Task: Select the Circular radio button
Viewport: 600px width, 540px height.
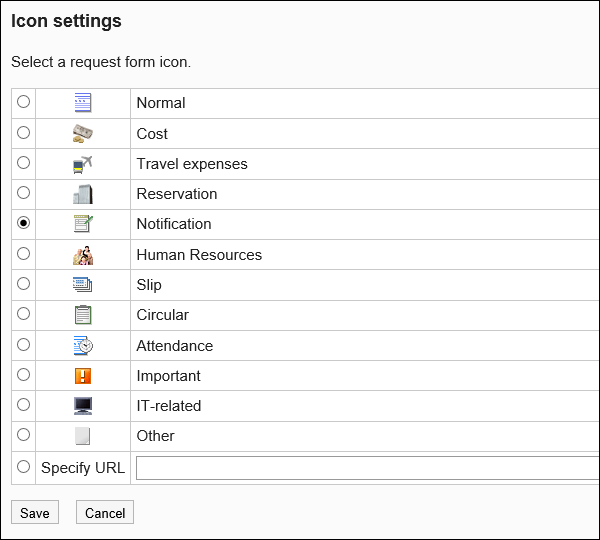Action: (23, 314)
